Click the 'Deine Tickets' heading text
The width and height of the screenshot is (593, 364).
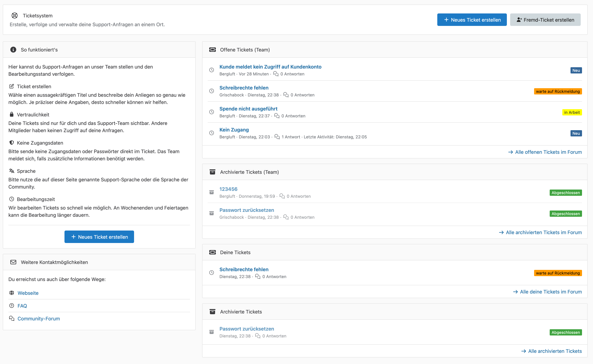[235, 252]
